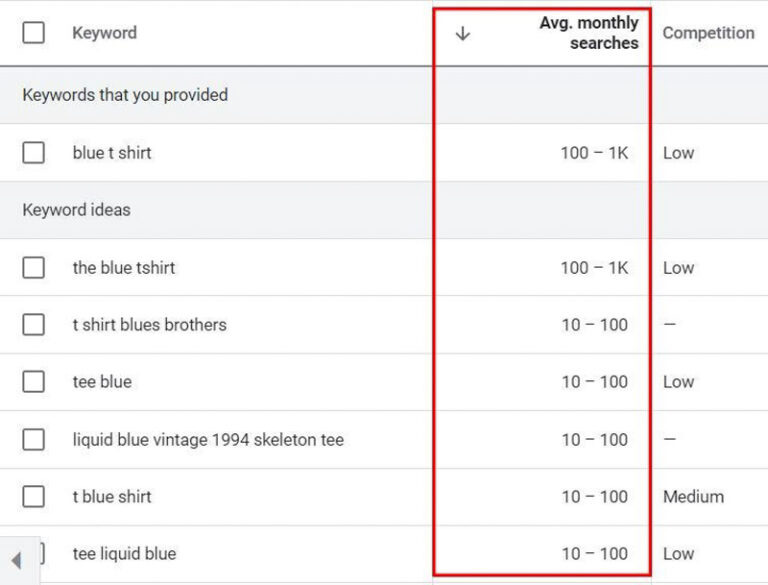This screenshot has width=768, height=585.
Task: Click '10 – 100' searches for tee blue
Action: click(594, 382)
